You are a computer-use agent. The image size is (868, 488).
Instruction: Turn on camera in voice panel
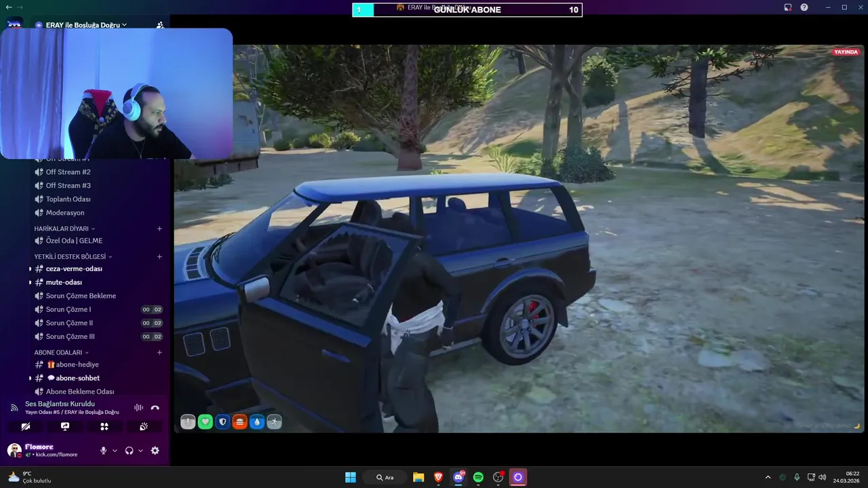coord(26,426)
